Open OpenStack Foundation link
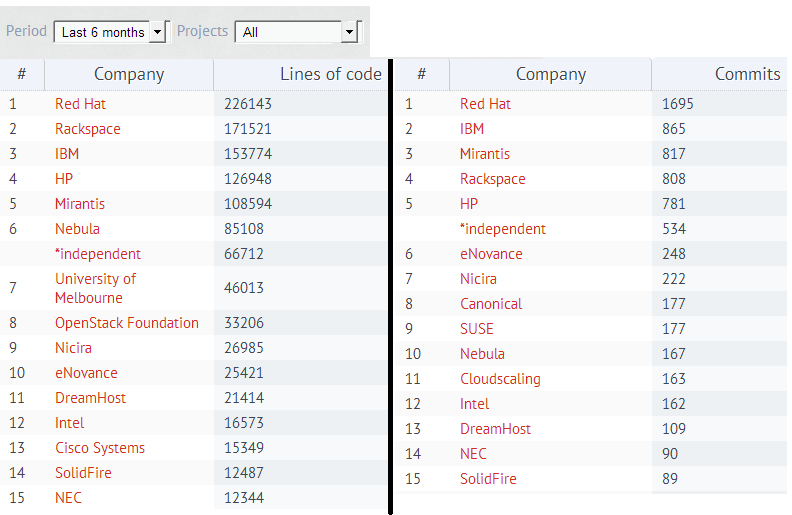This screenshot has width=792, height=515. pyautogui.click(x=127, y=323)
